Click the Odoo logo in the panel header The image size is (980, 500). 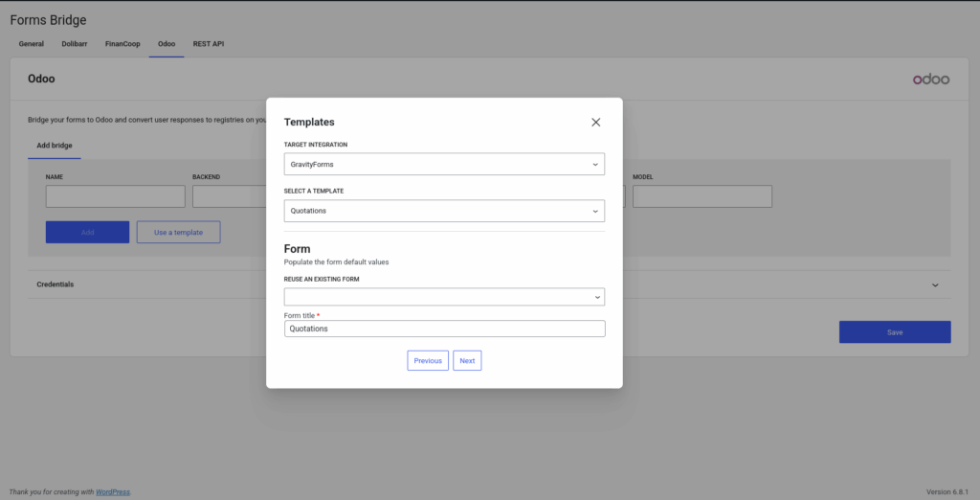[930, 80]
